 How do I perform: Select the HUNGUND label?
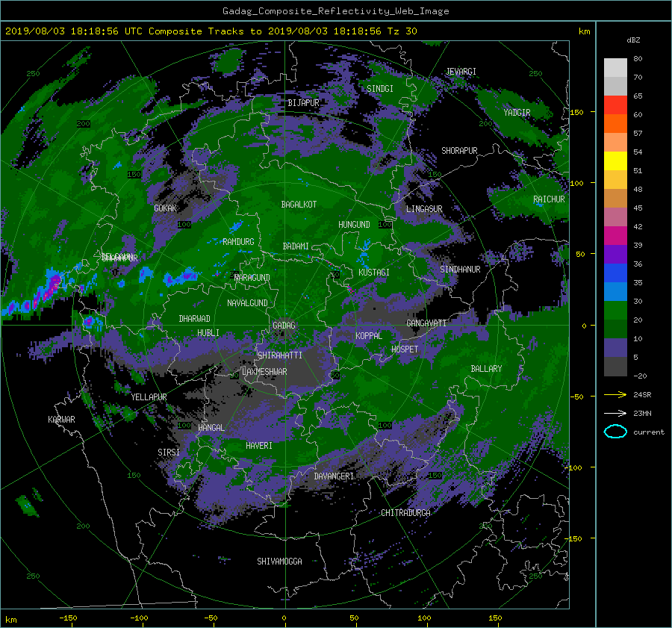pyautogui.click(x=354, y=225)
